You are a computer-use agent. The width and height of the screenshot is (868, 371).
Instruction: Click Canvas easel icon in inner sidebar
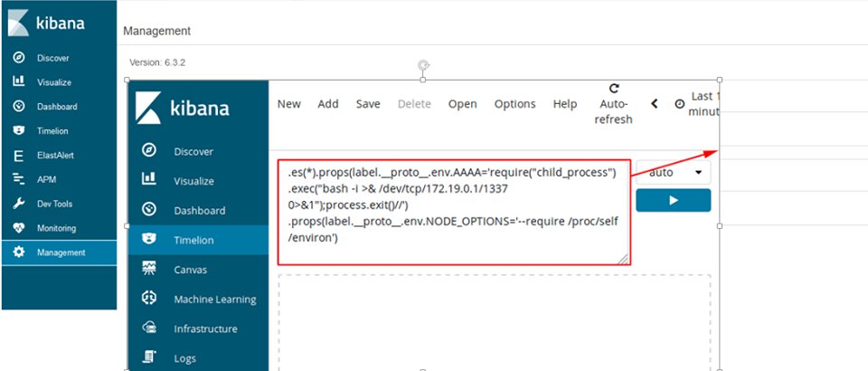149,269
